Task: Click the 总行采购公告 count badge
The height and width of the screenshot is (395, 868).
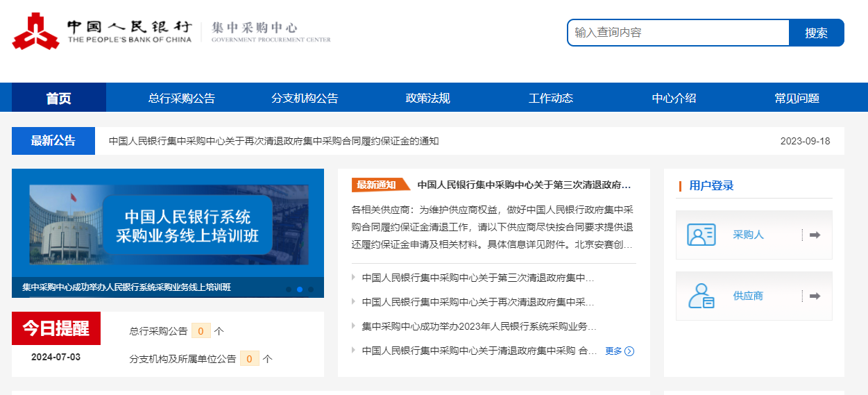Action: [201, 331]
